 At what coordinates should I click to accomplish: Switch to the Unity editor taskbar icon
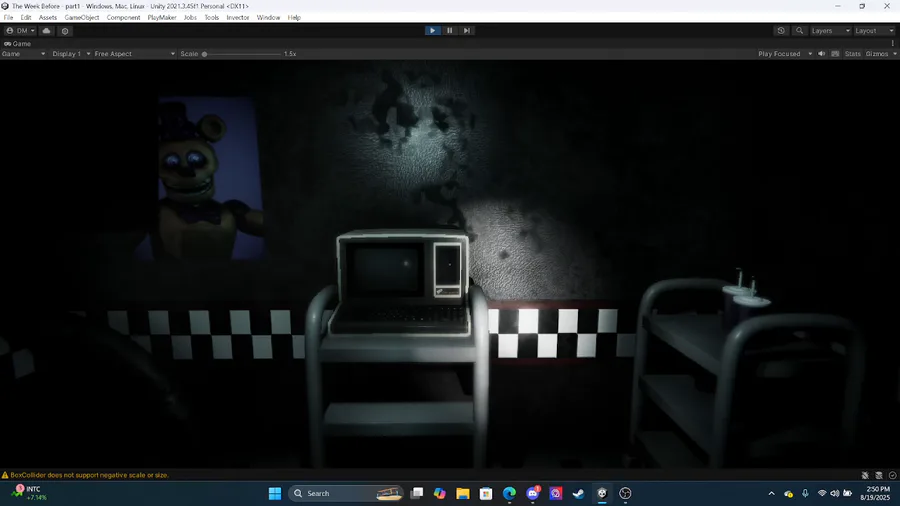point(602,493)
